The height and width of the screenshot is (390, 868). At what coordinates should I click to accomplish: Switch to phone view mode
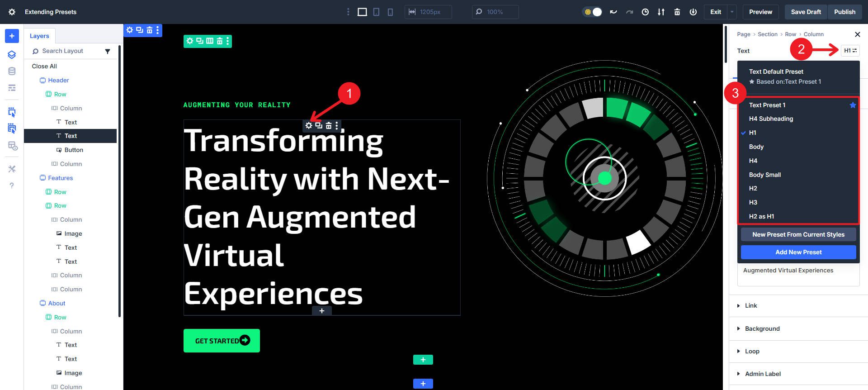pyautogui.click(x=390, y=12)
